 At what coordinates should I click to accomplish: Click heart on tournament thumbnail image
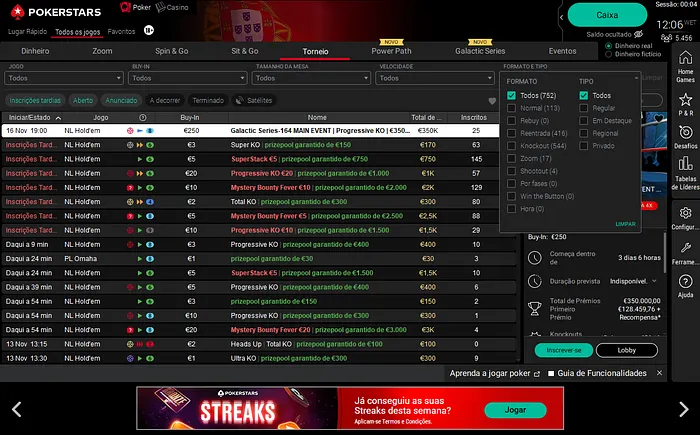click(x=658, y=118)
